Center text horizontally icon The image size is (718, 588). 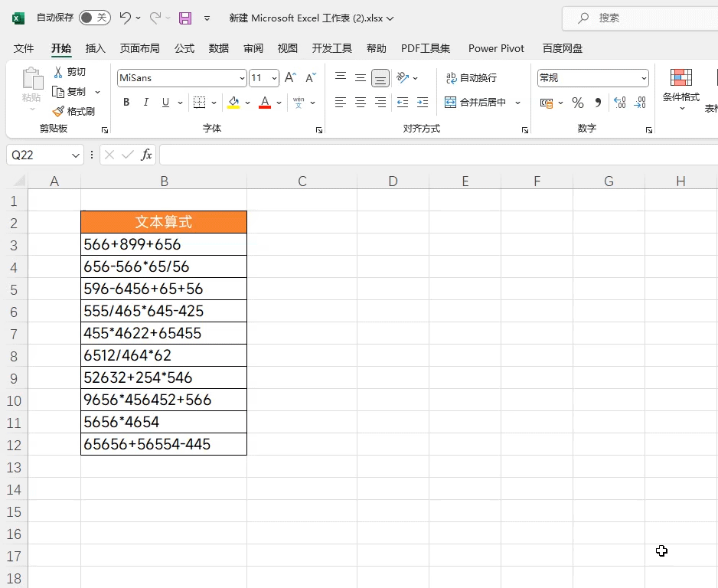(361, 102)
